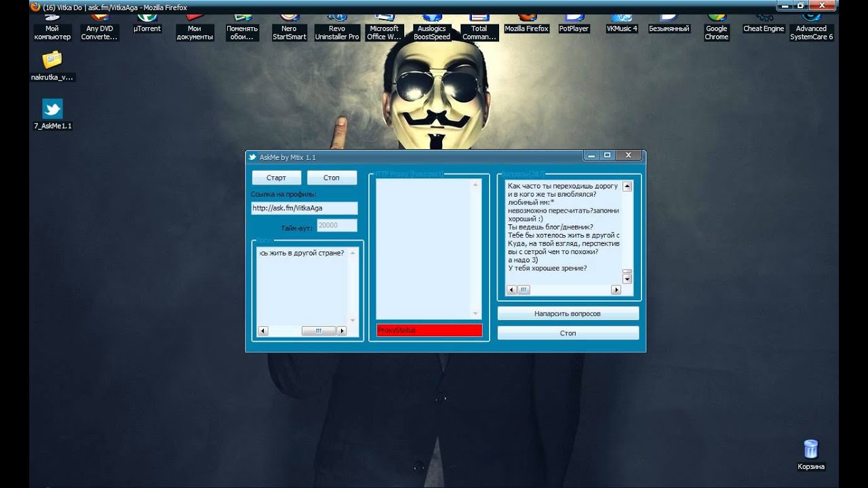Click up arrow of proxy list scrollbar

[476, 184]
